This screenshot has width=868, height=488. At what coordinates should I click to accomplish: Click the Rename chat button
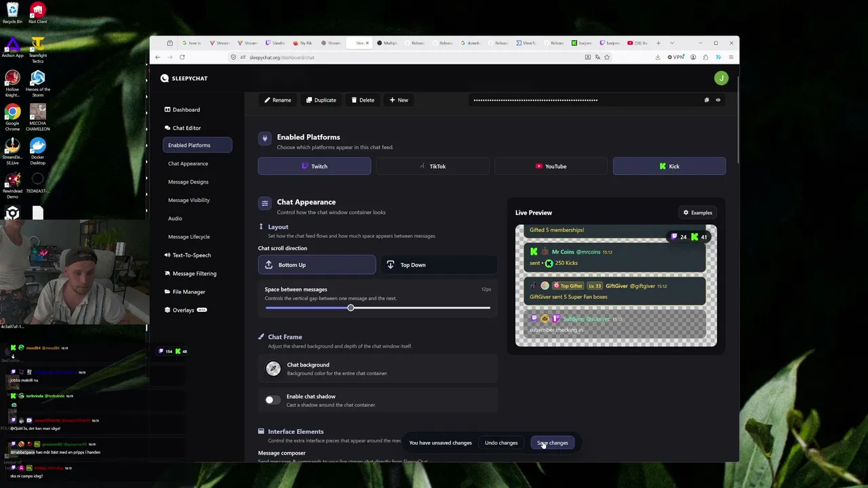[277, 100]
